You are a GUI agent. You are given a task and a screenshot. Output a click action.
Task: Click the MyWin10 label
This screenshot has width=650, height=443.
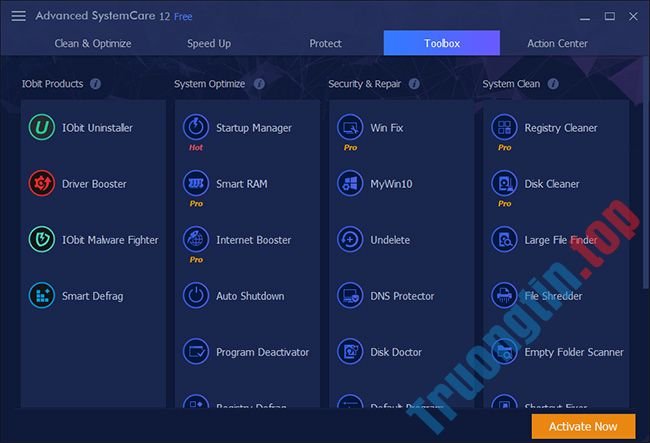pyautogui.click(x=391, y=184)
